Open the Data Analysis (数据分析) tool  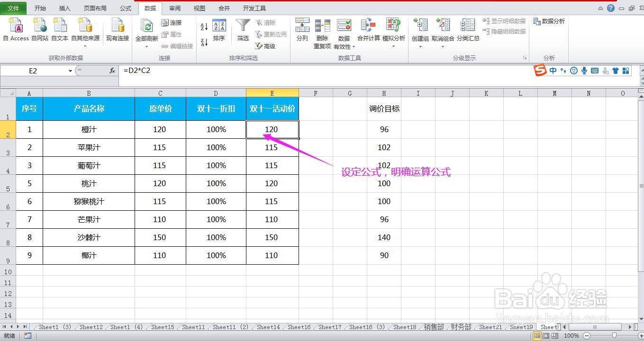point(549,21)
